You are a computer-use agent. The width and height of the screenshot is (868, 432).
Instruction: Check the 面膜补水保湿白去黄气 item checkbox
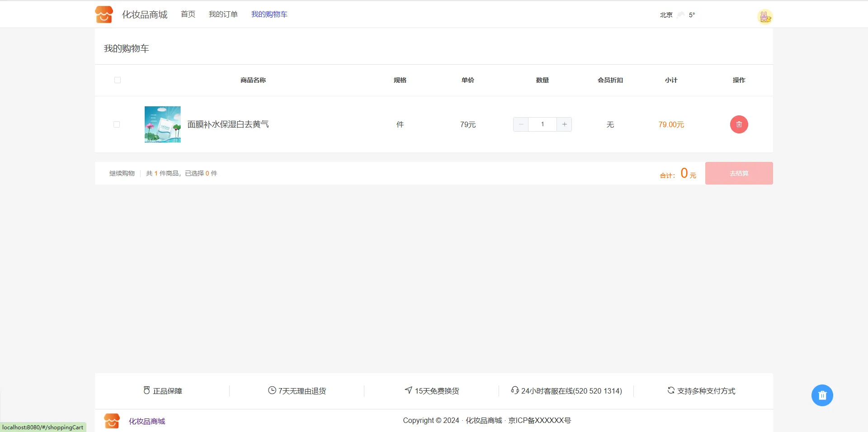117,124
